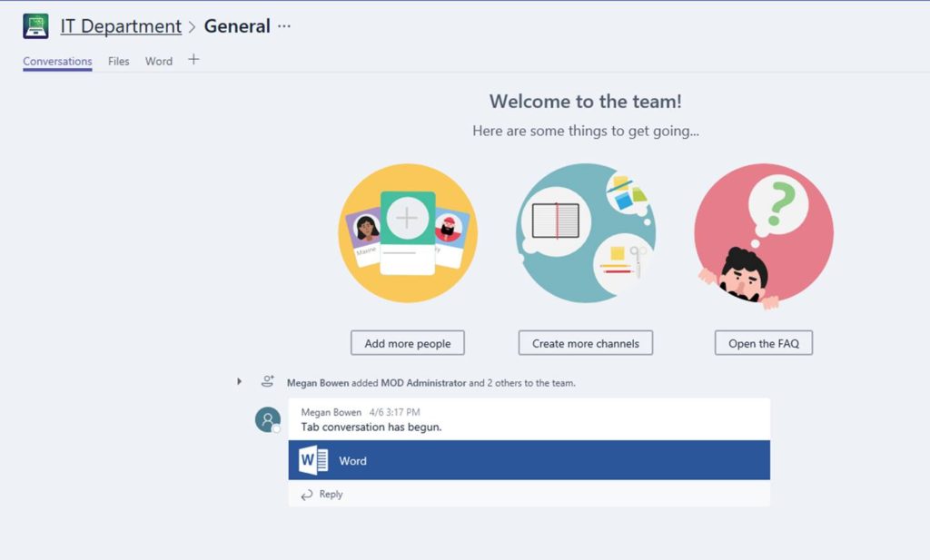Add a new tab with the plus icon
The height and width of the screenshot is (560, 930).
[194, 59]
